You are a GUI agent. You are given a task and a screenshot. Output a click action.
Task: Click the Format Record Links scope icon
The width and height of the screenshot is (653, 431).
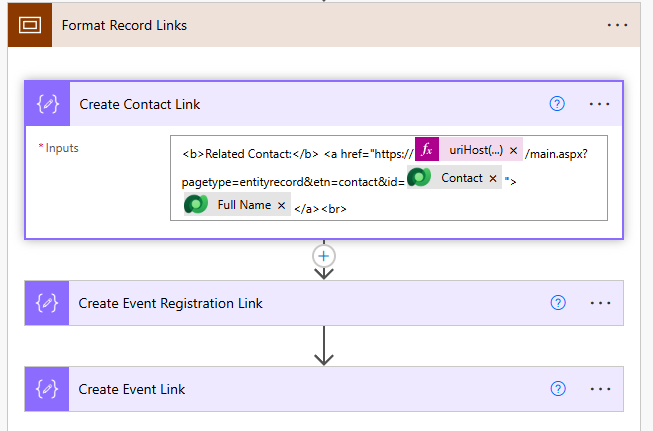point(29,25)
